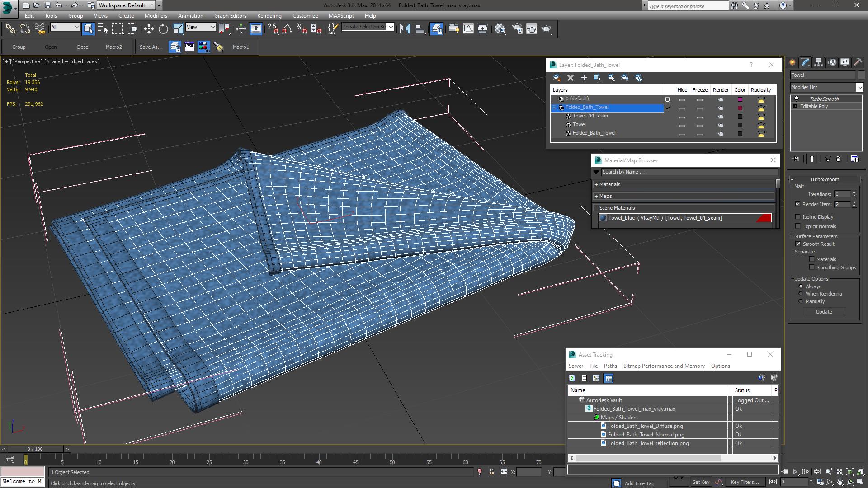Click the Align tool icon
The width and height of the screenshot is (868, 488).
(420, 29)
